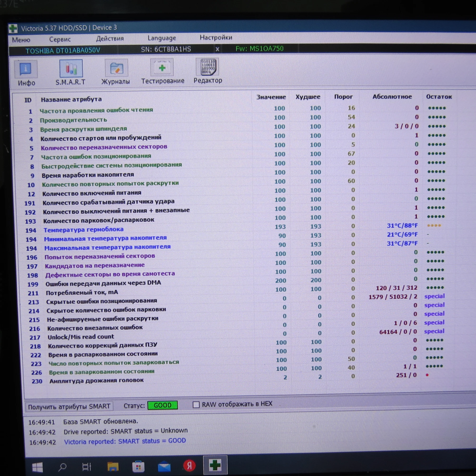Open the Меню menu
Viewport: 476px width, 476px height.
(x=21, y=40)
